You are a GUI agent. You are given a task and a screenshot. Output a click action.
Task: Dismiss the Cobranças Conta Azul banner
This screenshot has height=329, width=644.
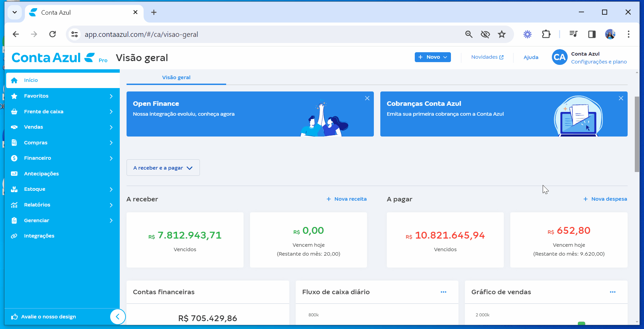coord(621,98)
